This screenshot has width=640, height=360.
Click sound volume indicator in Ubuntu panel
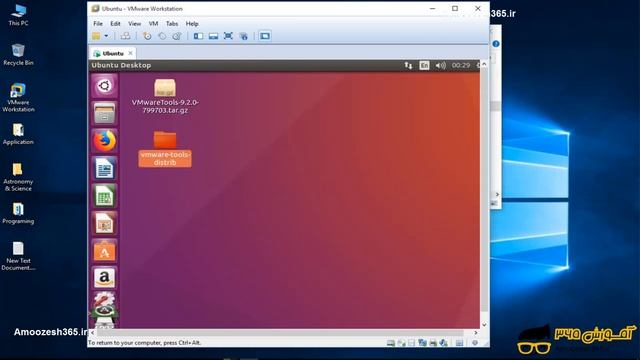[x=440, y=65]
